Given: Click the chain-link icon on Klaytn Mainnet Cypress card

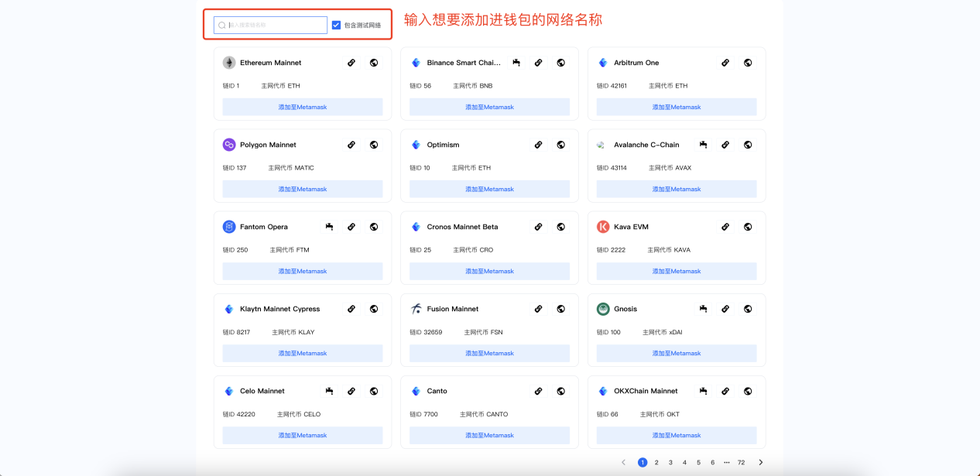Looking at the screenshot, I should 351,309.
